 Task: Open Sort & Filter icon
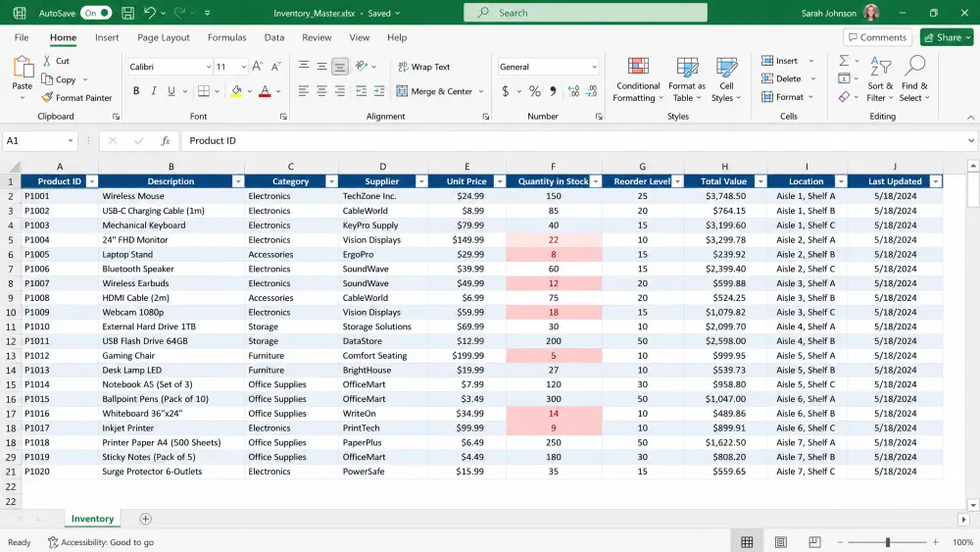880,66
